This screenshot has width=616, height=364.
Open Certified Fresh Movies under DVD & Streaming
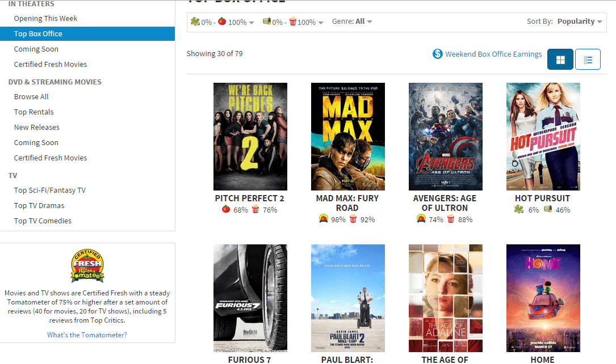(x=51, y=158)
